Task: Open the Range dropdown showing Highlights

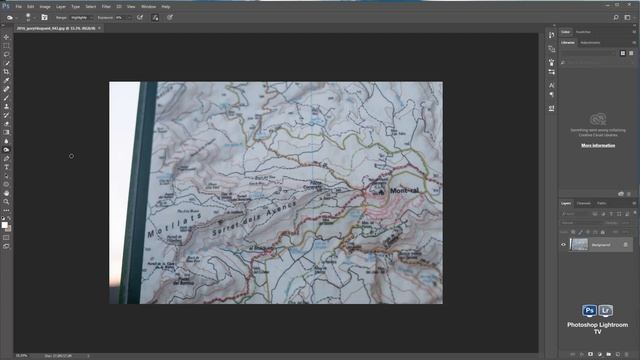Action: pos(81,18)
